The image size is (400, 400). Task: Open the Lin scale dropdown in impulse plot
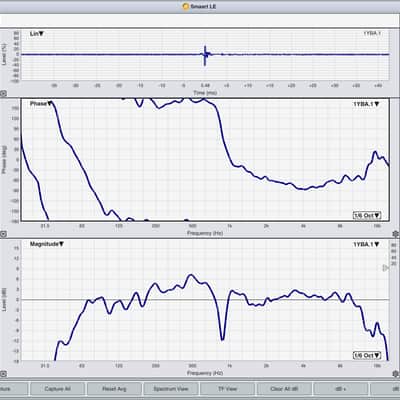coord(37,34)
